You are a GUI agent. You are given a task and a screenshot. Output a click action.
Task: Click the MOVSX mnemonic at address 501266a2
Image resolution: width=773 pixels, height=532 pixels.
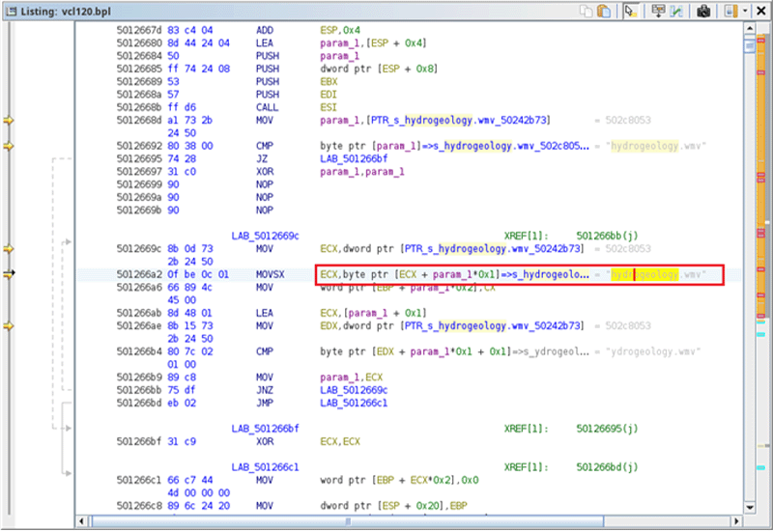pyautogui.click(x=271, y=274)
